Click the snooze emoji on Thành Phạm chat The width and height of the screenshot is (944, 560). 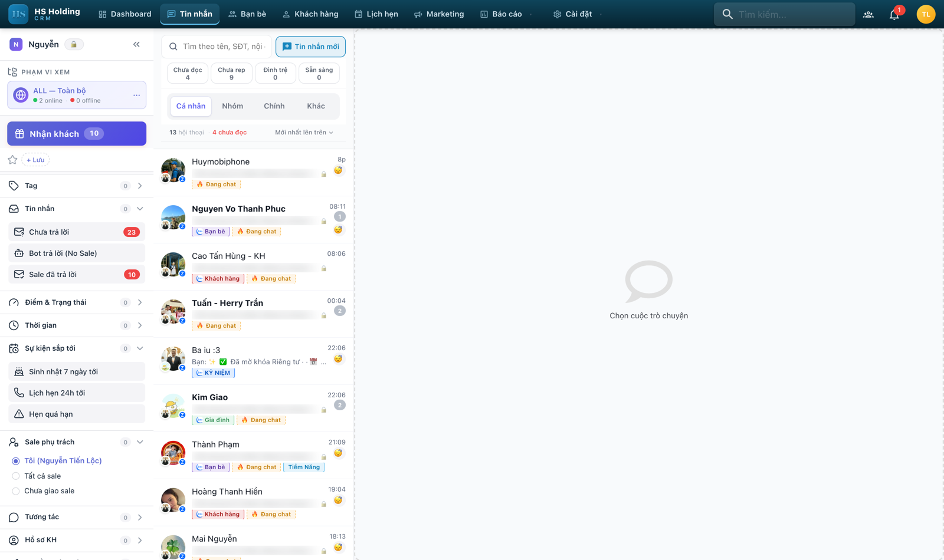[x=338, y=453]
